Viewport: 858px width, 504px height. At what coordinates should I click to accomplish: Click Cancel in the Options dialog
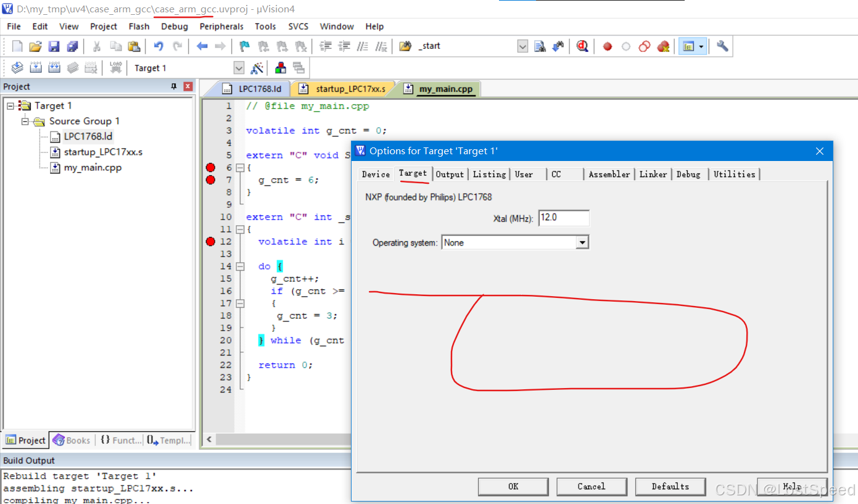tap(592, 487)
